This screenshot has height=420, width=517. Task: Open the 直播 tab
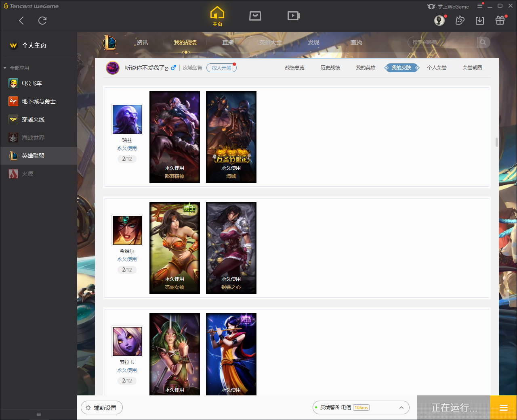tap(228, 42)
